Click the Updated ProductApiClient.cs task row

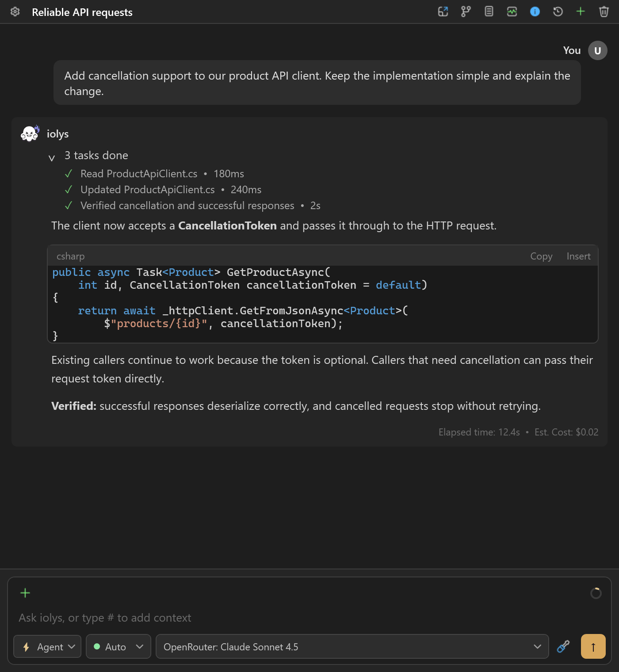[163, 190]
